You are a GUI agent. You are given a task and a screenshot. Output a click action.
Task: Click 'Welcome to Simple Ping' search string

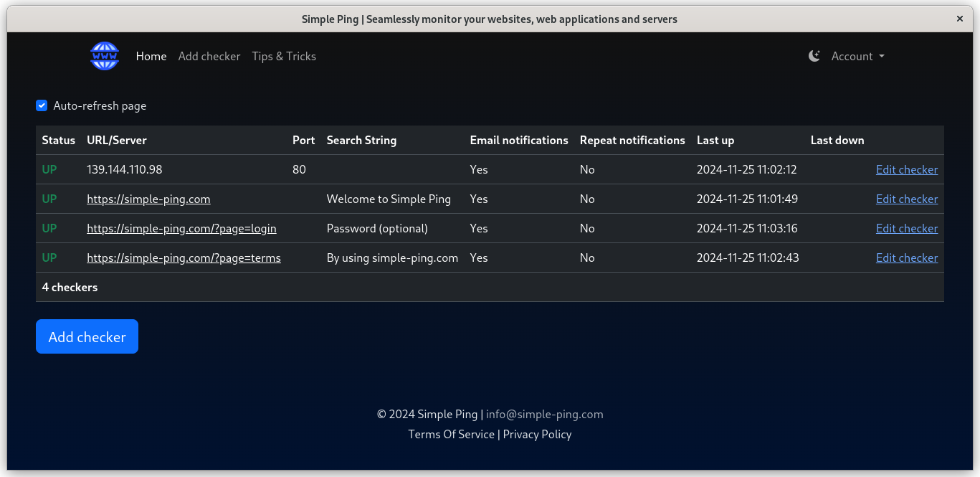click(x=389, y=199)
